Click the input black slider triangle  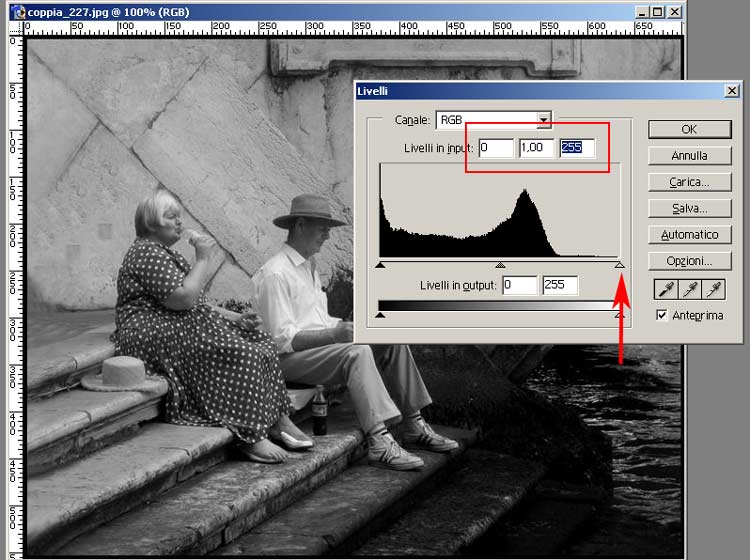380,265
